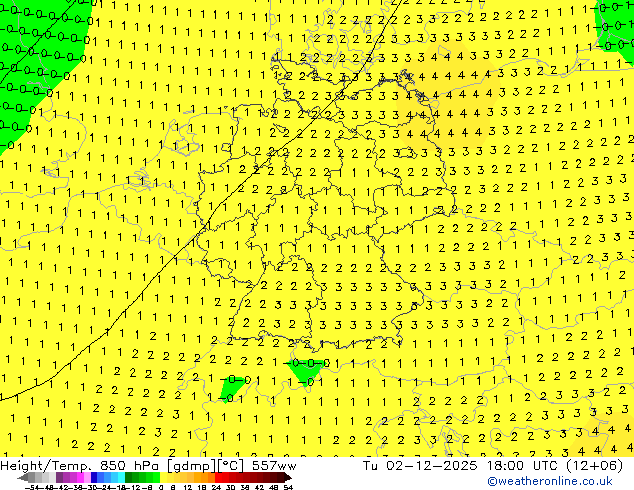Viewport: 634px width, 490px height.
Task: Pick the cyan swatch in the legend
Action: pos(121,478)
